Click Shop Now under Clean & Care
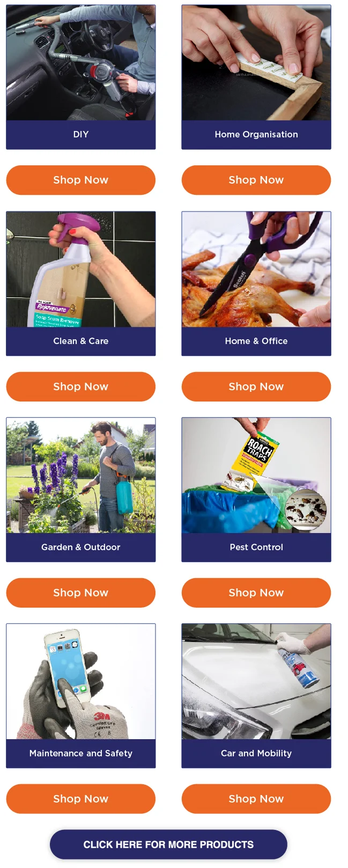348x868 pixels. click(x=81, y=386)
